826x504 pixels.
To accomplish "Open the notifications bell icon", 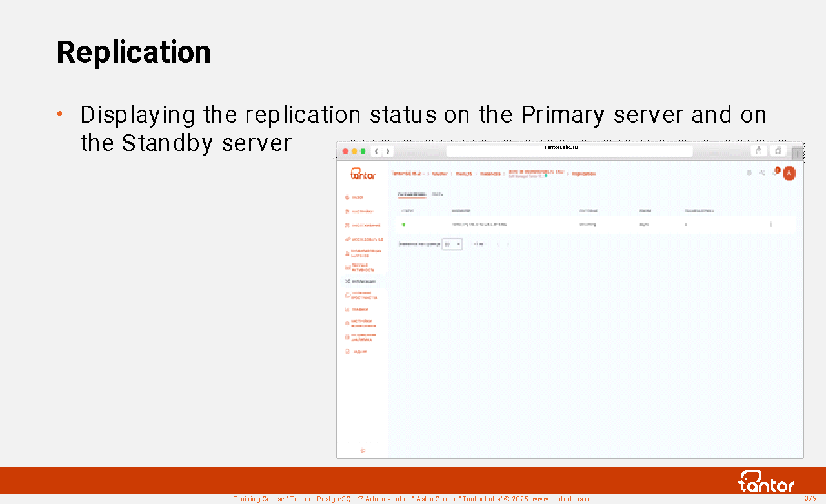I will tap(775, 172).
